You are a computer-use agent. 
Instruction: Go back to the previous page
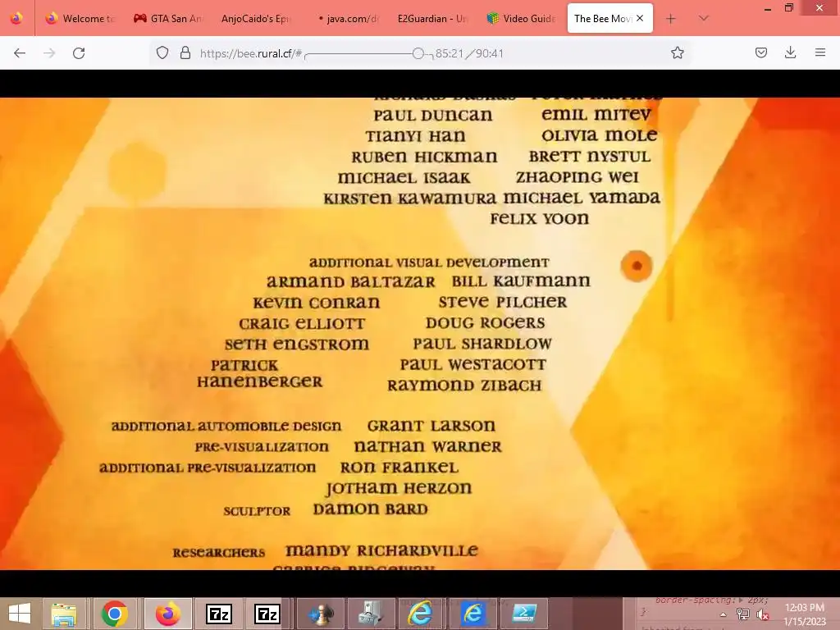coord(20,53)
